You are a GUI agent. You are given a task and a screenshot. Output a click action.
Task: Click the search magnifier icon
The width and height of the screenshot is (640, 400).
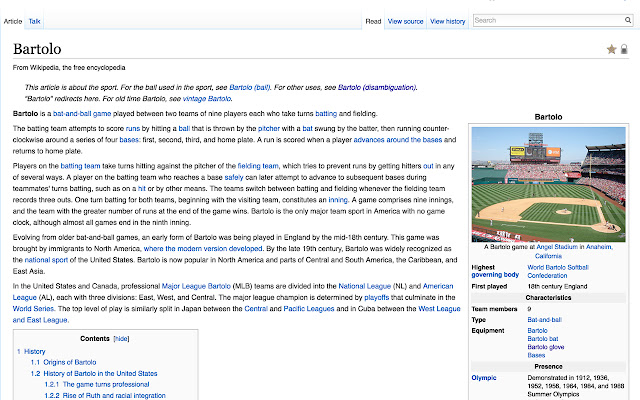point(627,20)
